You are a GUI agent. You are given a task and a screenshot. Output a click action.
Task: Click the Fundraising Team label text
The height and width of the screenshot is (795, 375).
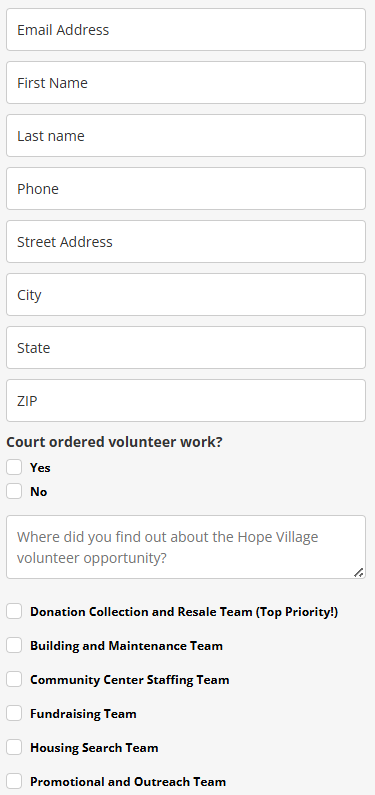(x=83, y=714)
